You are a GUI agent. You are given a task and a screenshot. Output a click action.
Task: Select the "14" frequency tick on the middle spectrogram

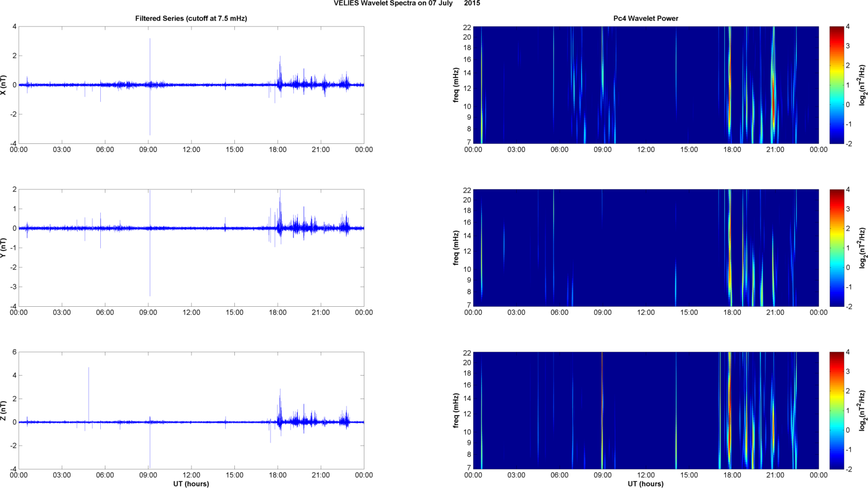click(x=467, y=236)
